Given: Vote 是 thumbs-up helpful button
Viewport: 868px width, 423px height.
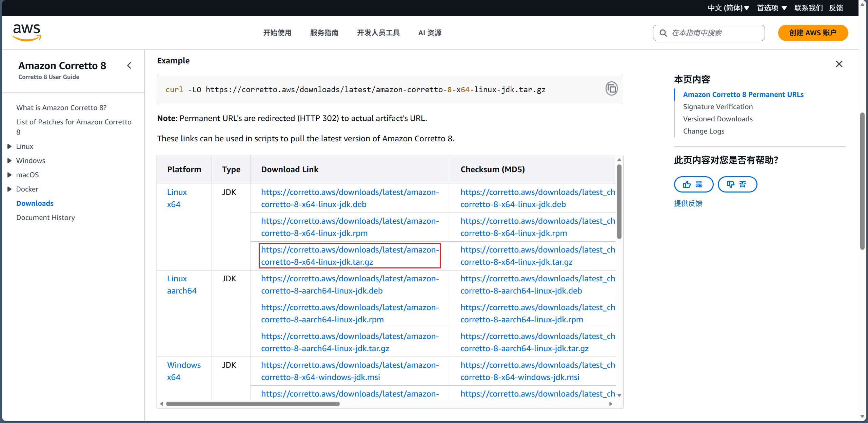Looking at the screenshot, I should click(x=693, y=184).
